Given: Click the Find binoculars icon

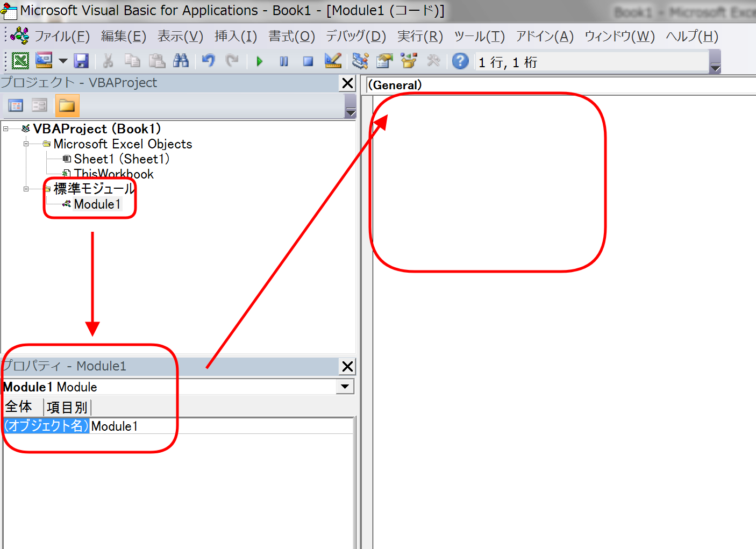Looking at the screenshot, I should [181, 61].
